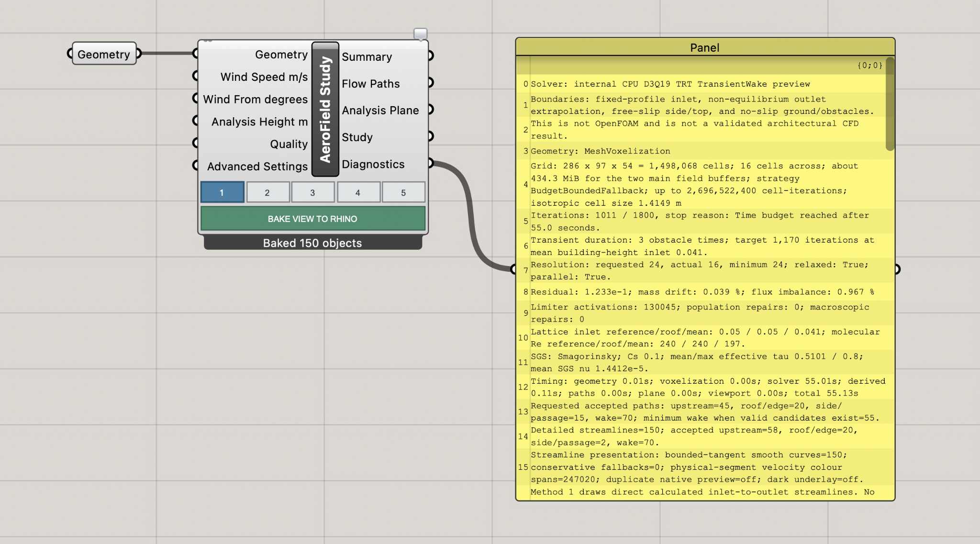
Task: Click the Panel output grip
Action: [x=898, y=269]
